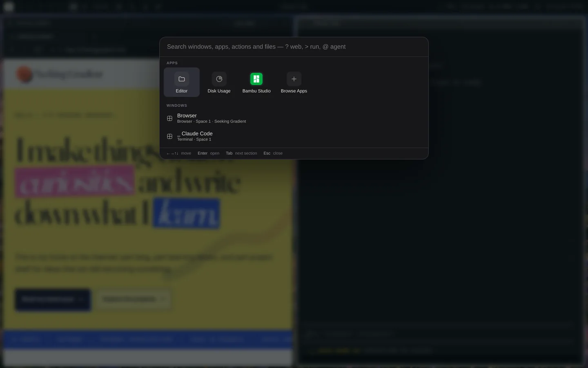Select the Claude Code terminal window row

point(294,136)
